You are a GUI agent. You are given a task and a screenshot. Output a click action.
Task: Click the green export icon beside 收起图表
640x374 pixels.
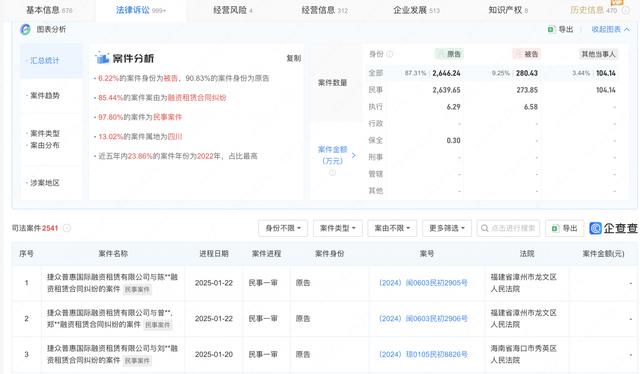pyautogui.click(x=551, y=29)
